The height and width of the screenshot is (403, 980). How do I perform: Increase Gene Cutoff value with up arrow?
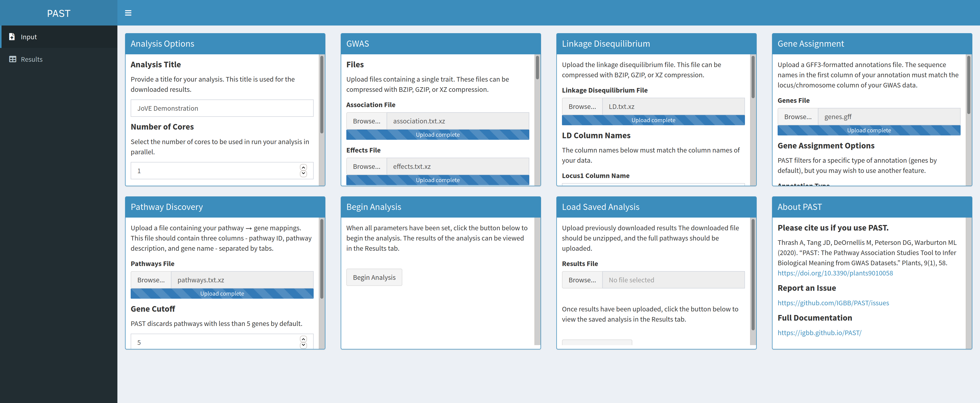[303, 339]
